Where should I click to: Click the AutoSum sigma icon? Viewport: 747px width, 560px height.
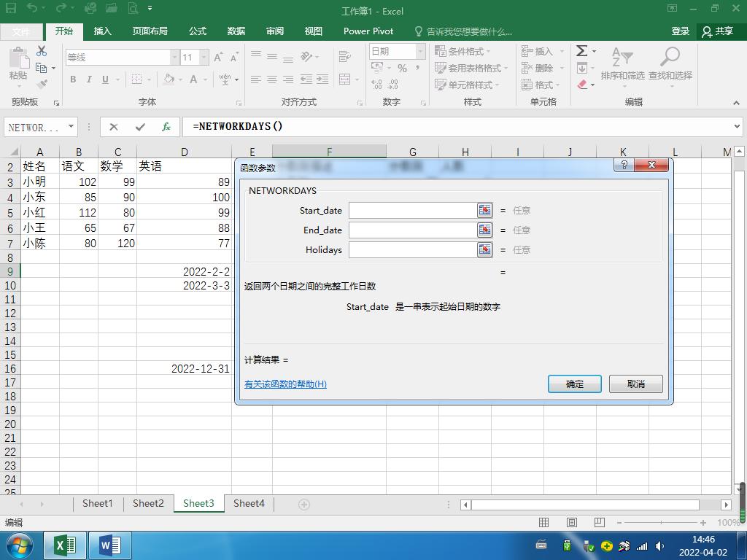tap(582, 51)
